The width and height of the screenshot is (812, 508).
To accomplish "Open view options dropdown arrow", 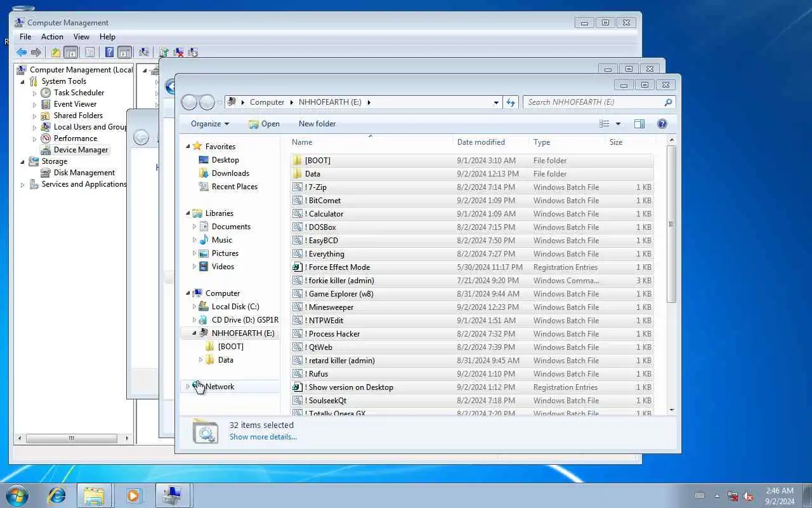I will (x=618, y=124).
